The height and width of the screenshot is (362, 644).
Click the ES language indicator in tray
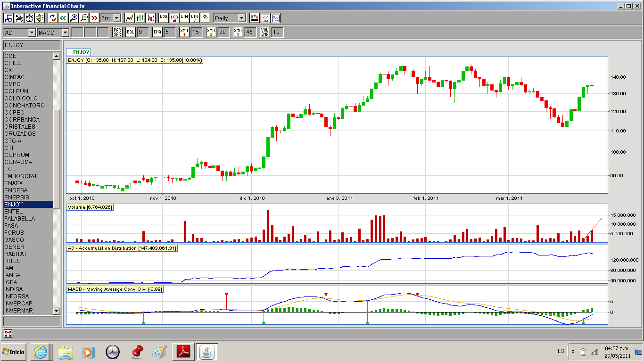pyautogui.click(x=561, y=352)
